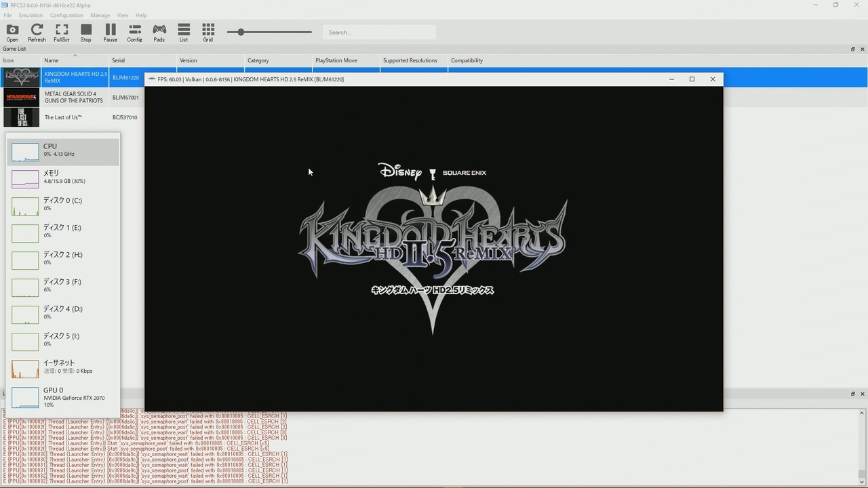The width and height of the screenshot is (868, 488).
Task: Sort by PlayStation Move column
Action: coord(346,60)
